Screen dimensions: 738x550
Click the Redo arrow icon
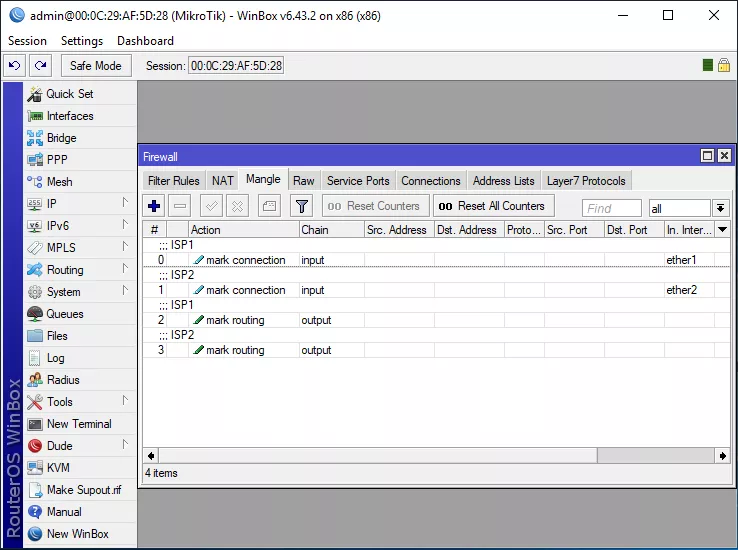click(40, 65)
